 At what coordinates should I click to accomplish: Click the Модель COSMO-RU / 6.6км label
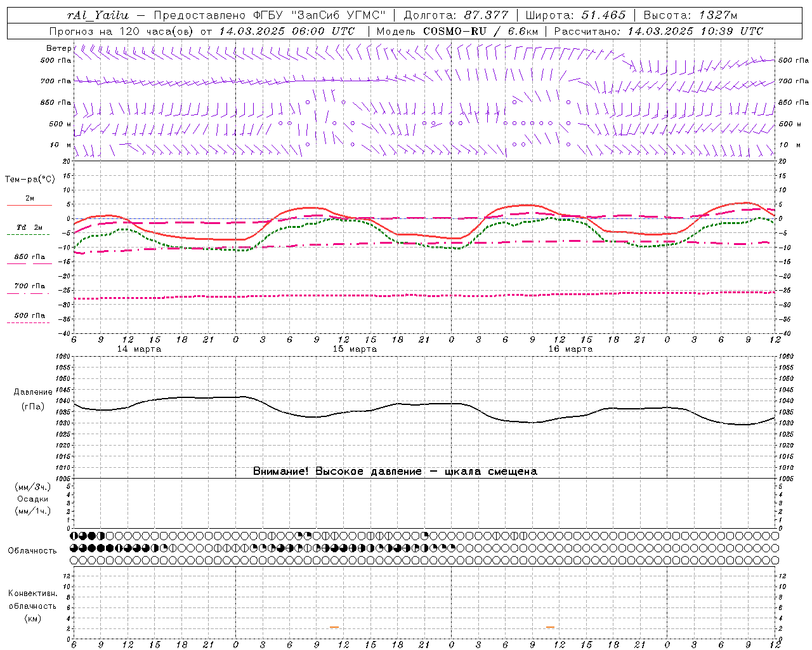click(x=457, y=31)
